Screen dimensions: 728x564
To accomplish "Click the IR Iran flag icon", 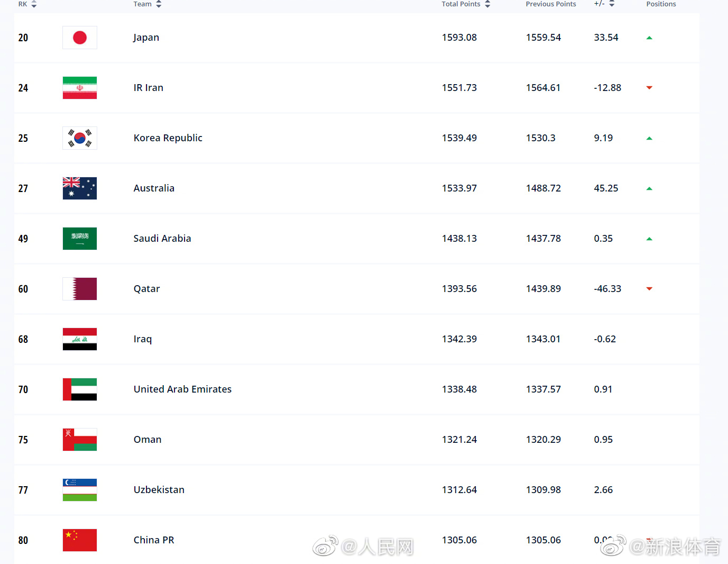I will [x=80, y=88].
